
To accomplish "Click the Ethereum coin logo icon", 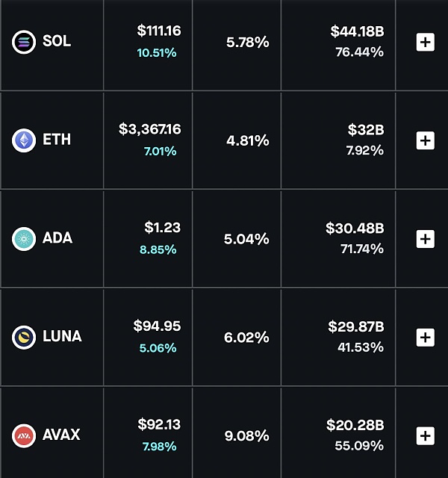I will (x=24, y=140).
